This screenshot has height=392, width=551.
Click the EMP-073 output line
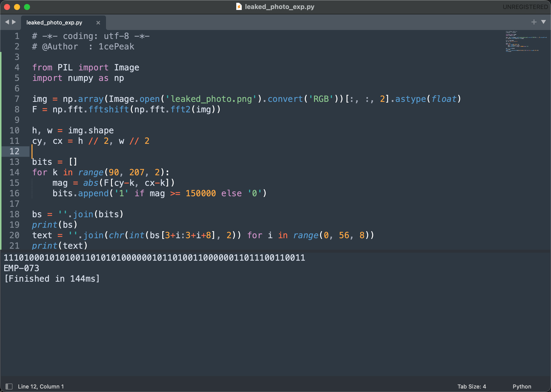21,268
